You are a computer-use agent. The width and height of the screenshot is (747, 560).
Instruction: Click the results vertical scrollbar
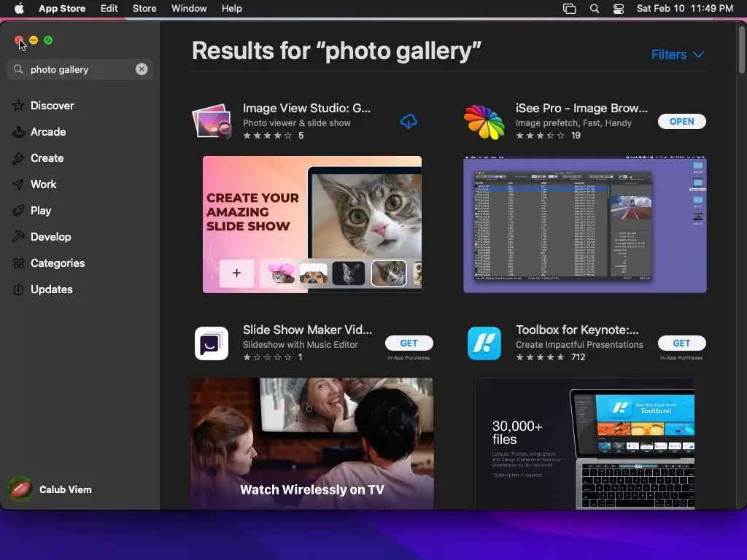pos(741,50)
